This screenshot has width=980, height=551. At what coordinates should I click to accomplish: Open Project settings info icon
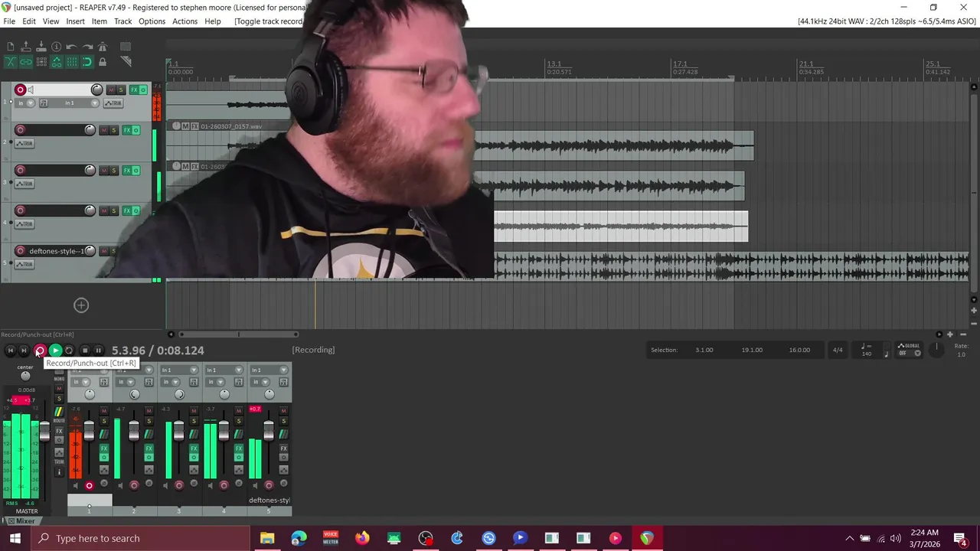point(56,47)
